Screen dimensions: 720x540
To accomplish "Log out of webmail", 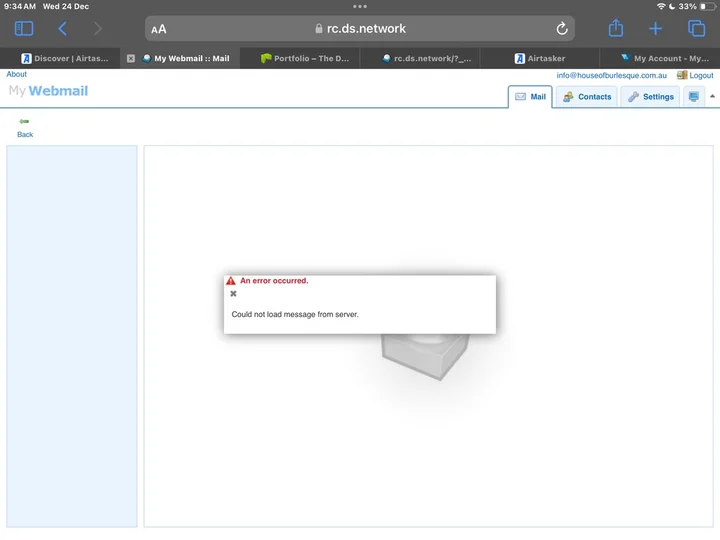I will click(x=695, y=75).
